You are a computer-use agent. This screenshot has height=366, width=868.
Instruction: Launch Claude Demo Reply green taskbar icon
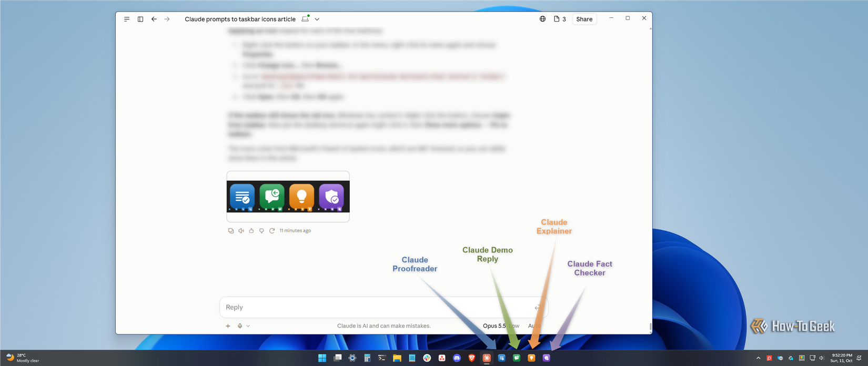point(517,358)
